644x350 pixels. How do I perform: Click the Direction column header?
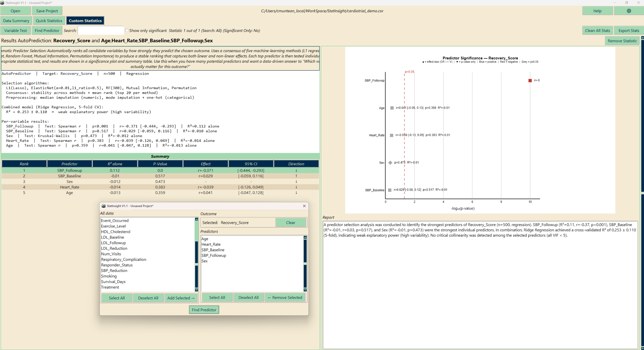[296, 164]
